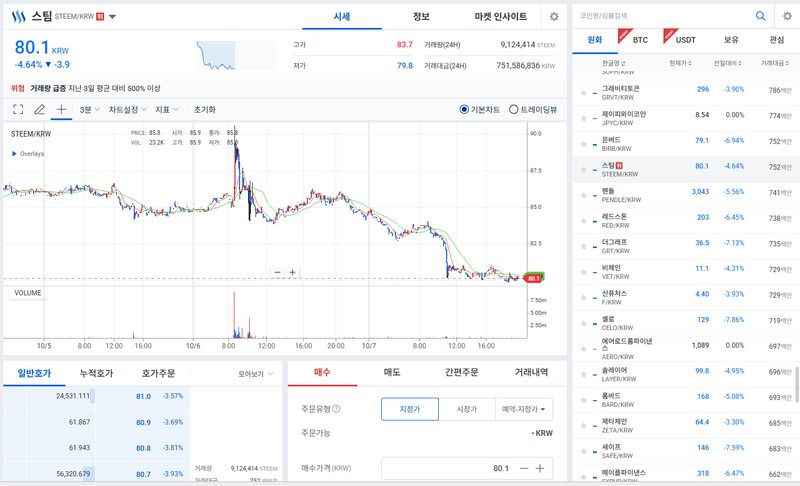This screenshot has width=800, height=486.
Task: Decrease buy price with minus stepper
Action: [x=524, y=468]
